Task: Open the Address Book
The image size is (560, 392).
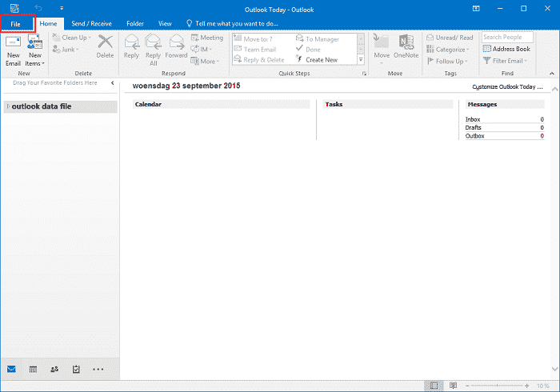Action: (x=506, y=49)
